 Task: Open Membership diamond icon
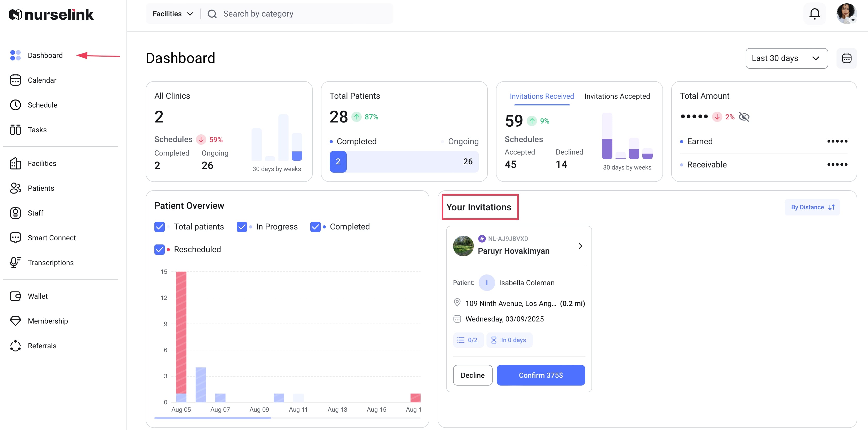(15, 321)
